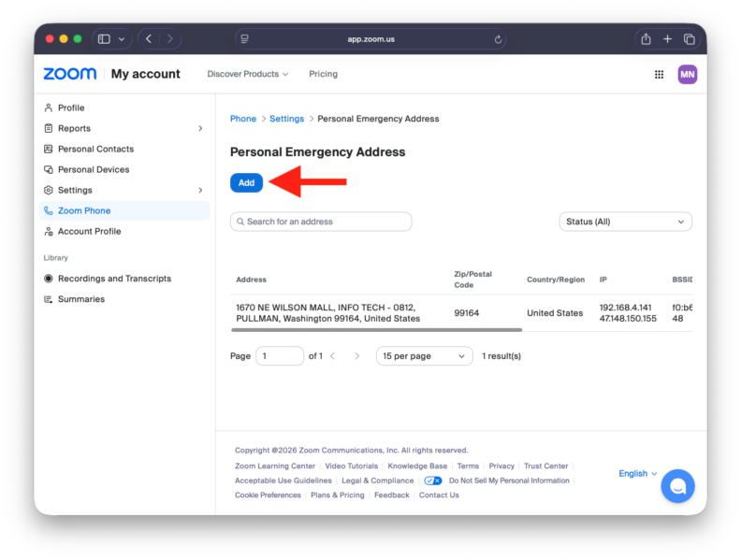The height and width of the screenshot is (560, 741).
Task: Show the tab overview icon
Action: pyautogui.click(x=689, y=38)
